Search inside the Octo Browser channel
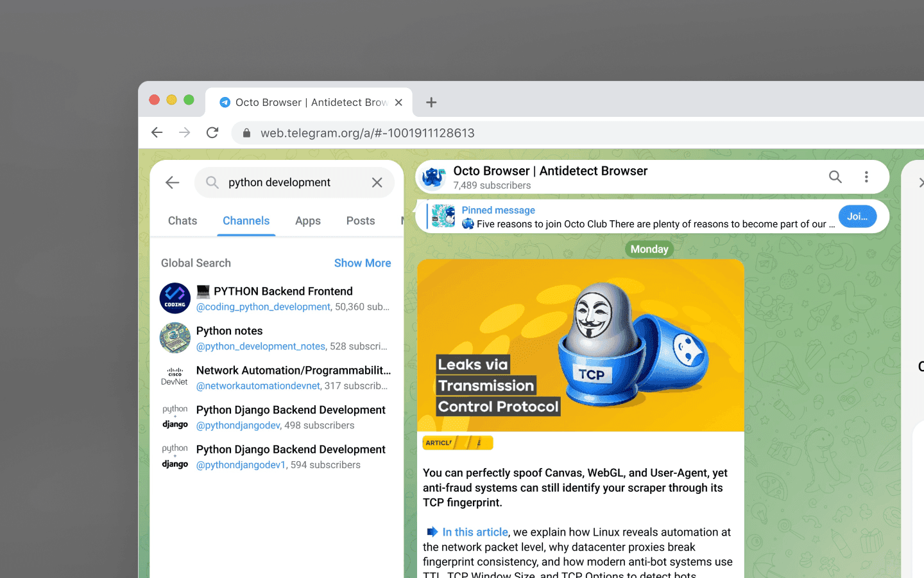The height and width of the screenshot is (578, 924). 835,177
